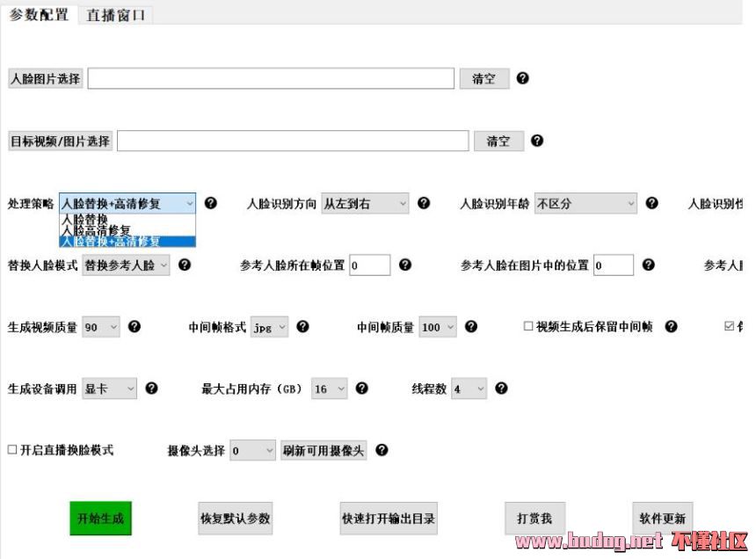Click help icon next to 人脸识别年龄 dropdown
The width and height of the screenshot is (756, 559).
pyautogui.click(x=651, y=203)
